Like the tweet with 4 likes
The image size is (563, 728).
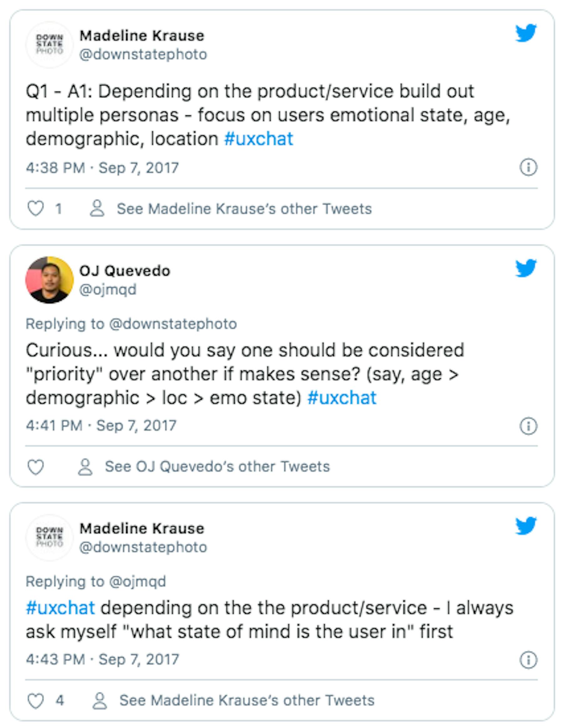point(35,701)
